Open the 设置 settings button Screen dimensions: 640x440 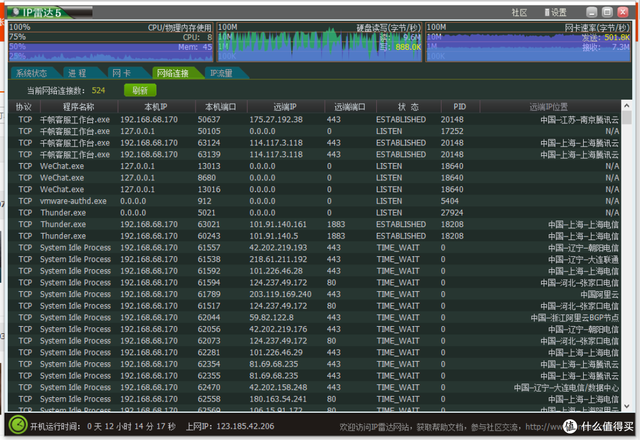click(x=556, y=13)
